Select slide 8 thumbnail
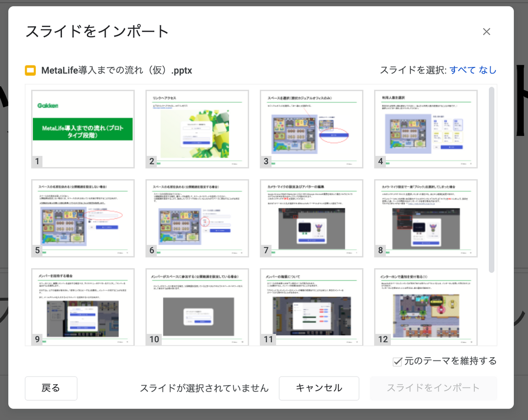This screenshot has width=528, height=420. click(426, 218)
